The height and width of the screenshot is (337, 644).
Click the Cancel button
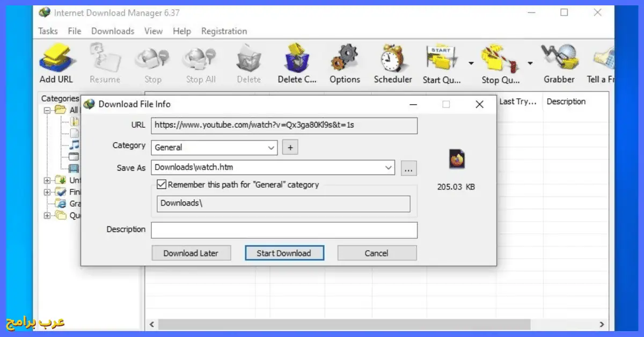[x=377, y=253]
